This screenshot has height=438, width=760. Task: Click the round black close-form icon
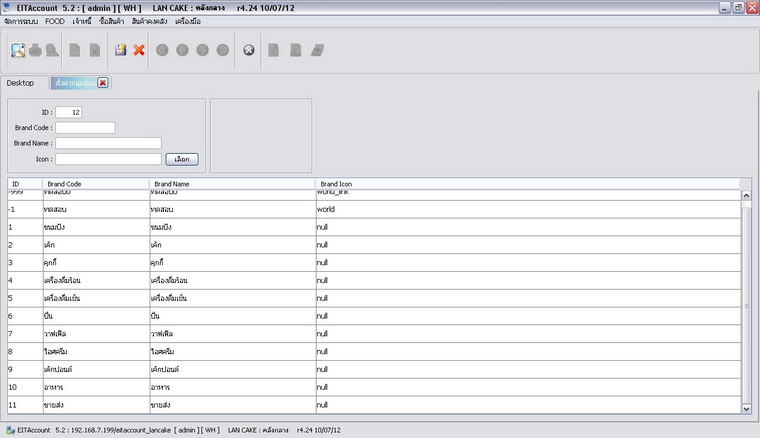point(249,50)
